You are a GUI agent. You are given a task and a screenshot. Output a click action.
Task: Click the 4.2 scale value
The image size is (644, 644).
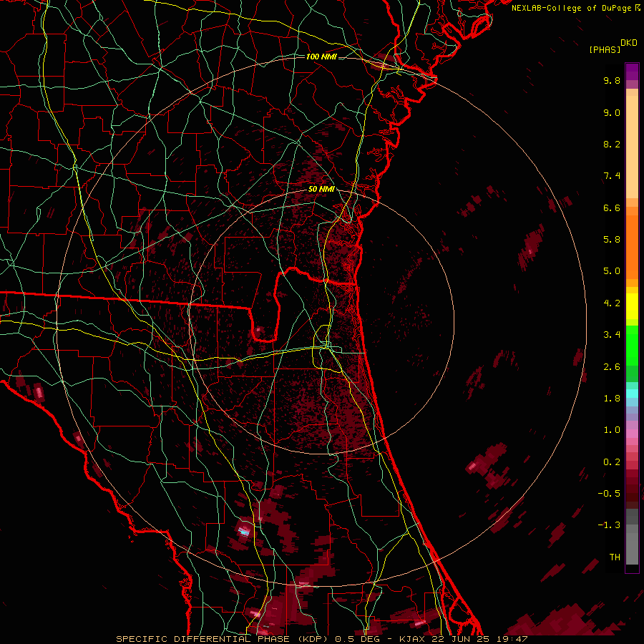612,303
